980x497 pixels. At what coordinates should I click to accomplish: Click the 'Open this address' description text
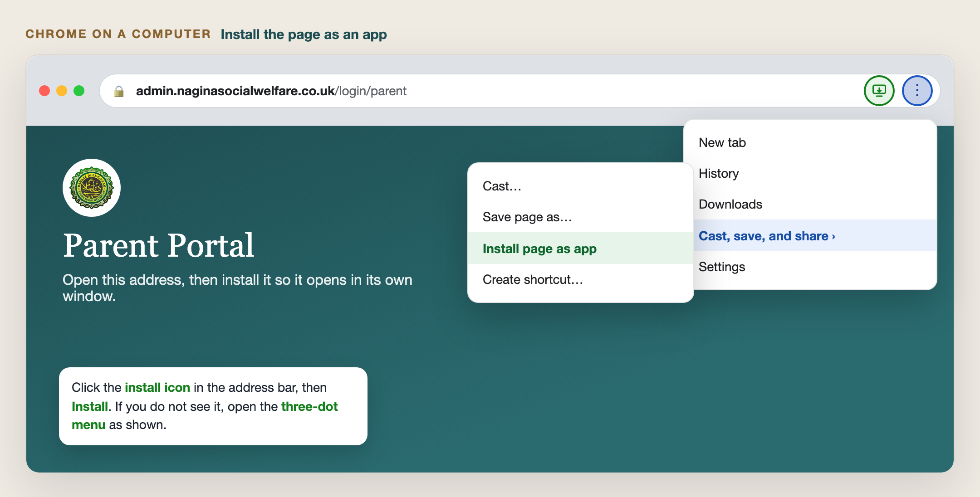(x=237, y=288)
